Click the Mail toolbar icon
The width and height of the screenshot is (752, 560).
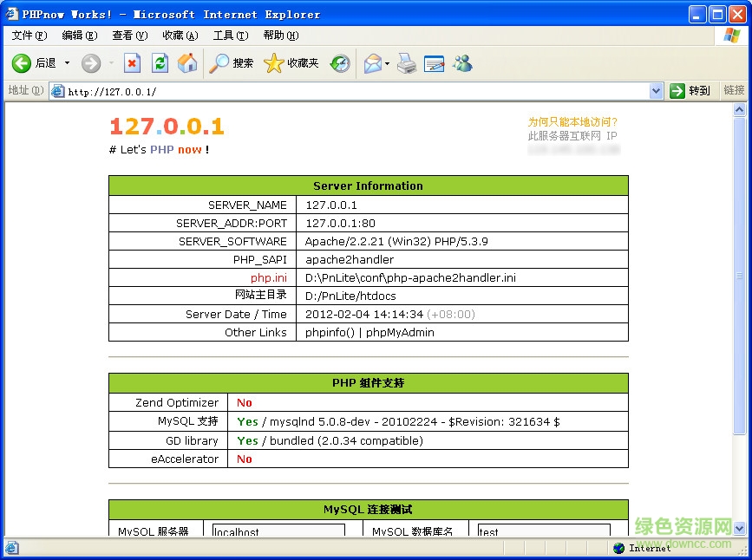(x=371, y=62)
